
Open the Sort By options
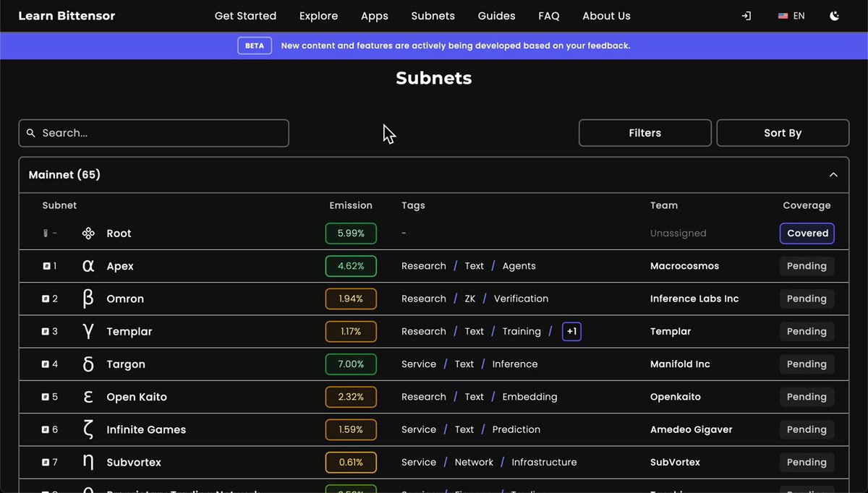783,133
